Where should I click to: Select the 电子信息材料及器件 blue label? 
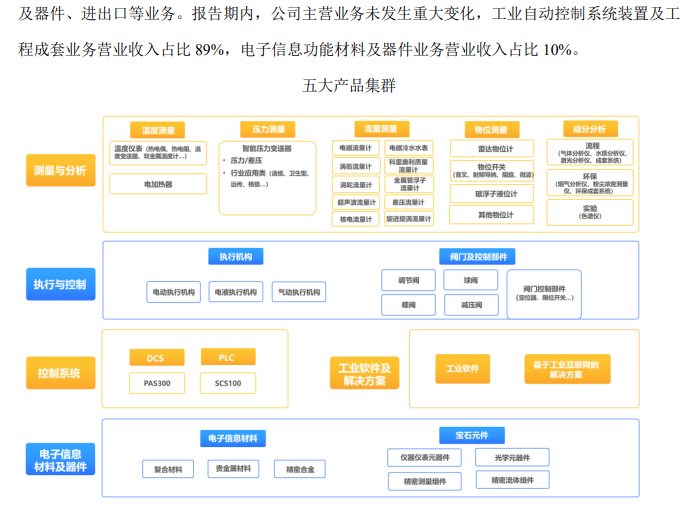point(60,460)
